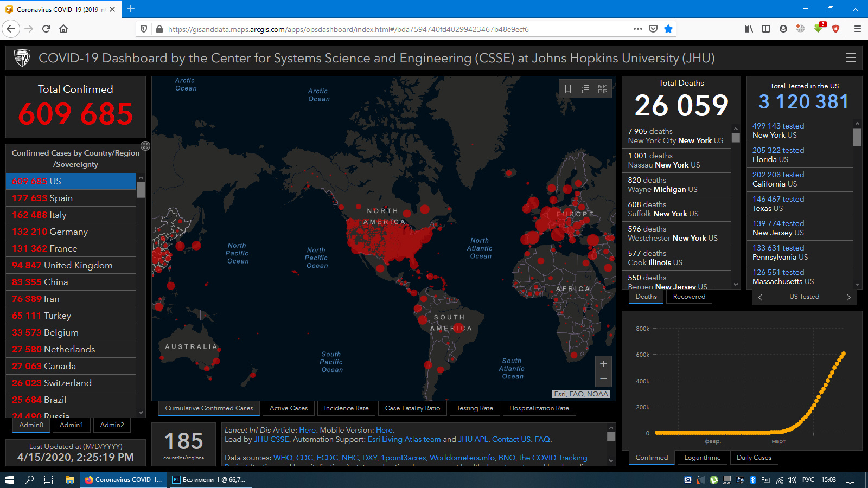Open Windows Start menu
868x488 pixels.
[9, 479]
